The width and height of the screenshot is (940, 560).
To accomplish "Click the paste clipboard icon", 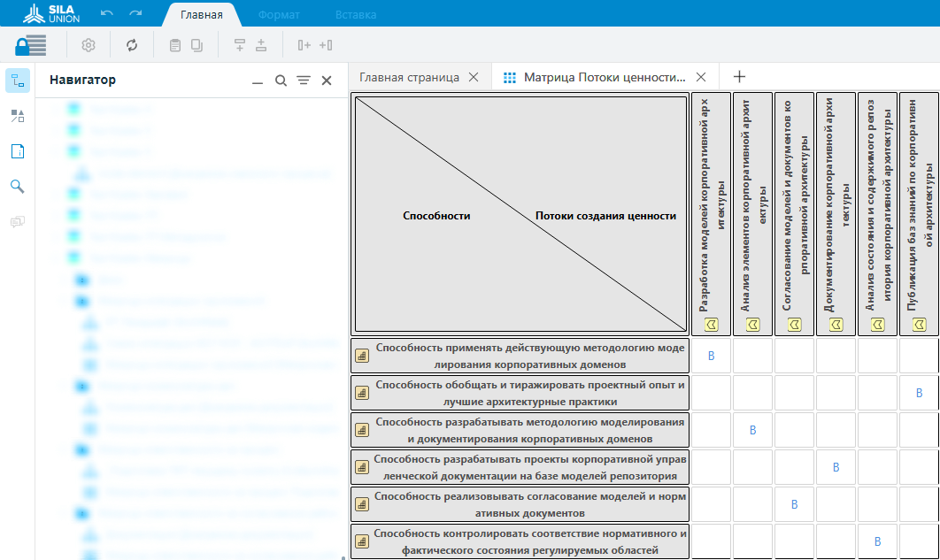I will click(x=175, y=45).
